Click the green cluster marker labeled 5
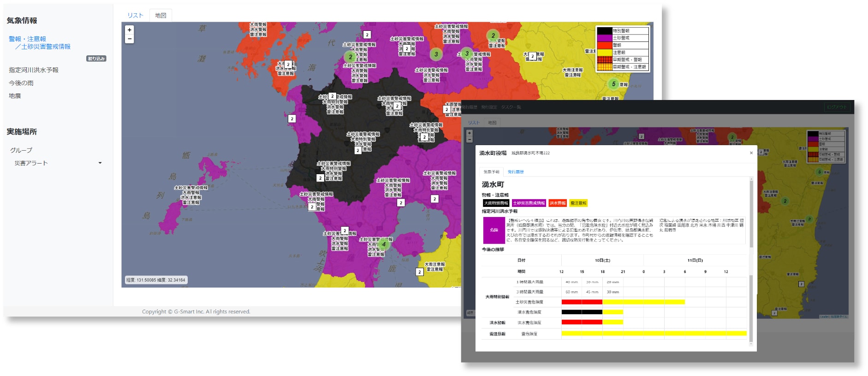The image size is (868, 376). [613, 84]
